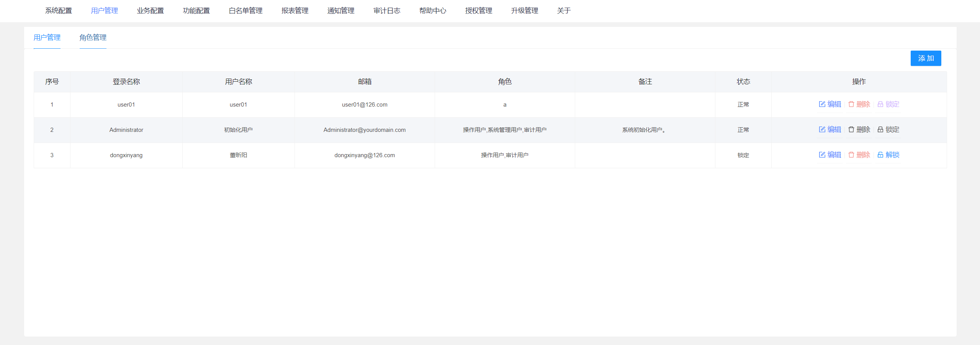Open the 关于 menu item
Screen dimensions: 980x345
click(563, 11)
